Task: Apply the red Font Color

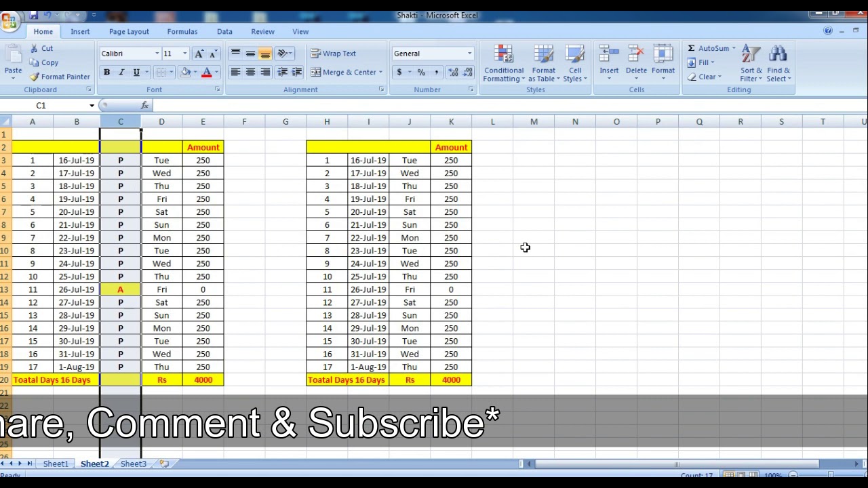Action: 206,73
